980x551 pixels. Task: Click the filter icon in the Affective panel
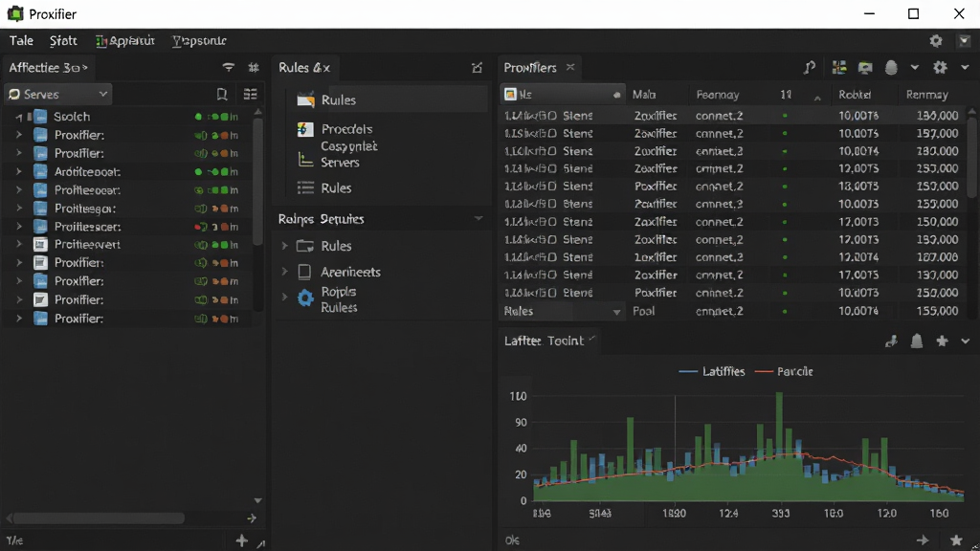click(228, 68)
